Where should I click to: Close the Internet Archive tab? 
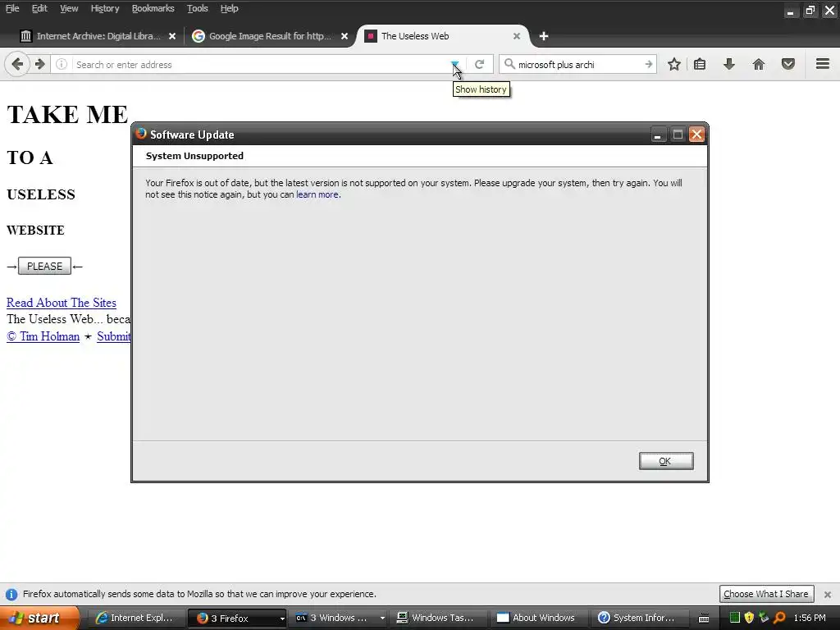tap(172, 36)
